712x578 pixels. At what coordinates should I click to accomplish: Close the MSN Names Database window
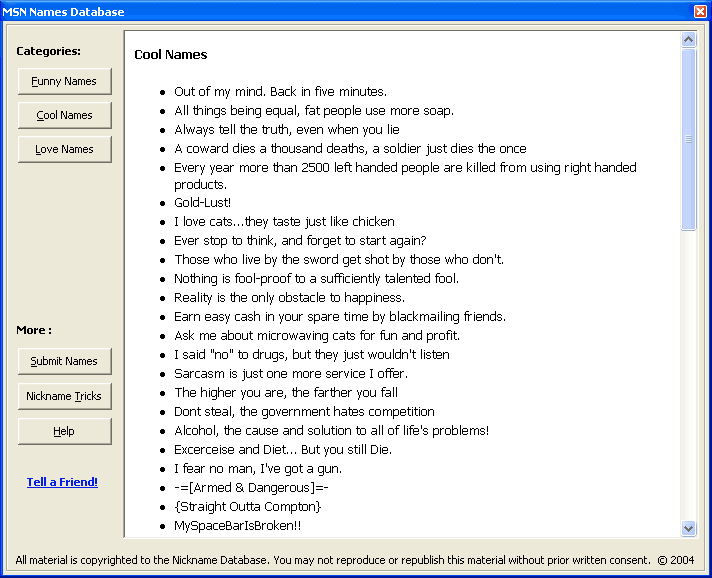click(x=700, y=12)
